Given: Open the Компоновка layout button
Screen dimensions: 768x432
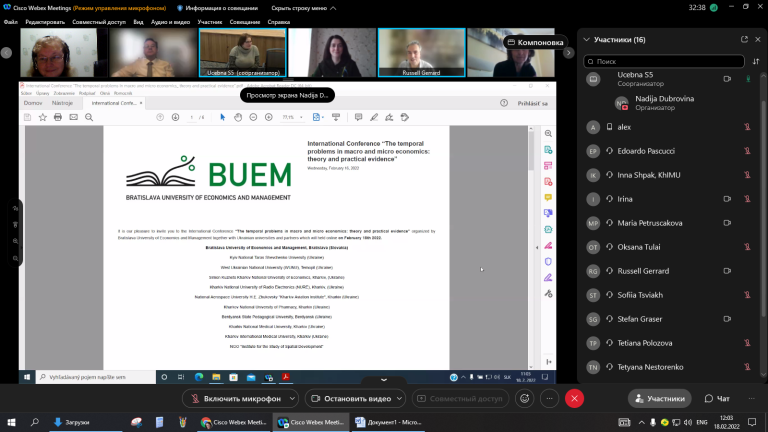Looking at the screenshot, I should (535, 43).
